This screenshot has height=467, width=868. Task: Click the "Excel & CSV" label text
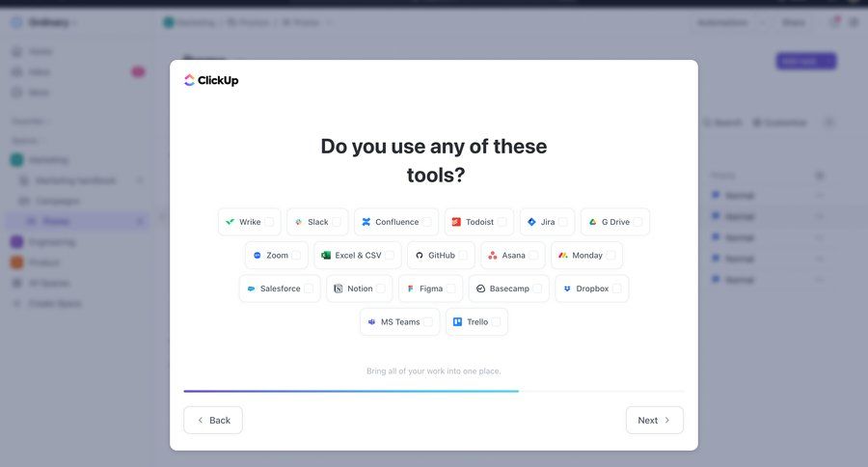[x=358, y=256]
